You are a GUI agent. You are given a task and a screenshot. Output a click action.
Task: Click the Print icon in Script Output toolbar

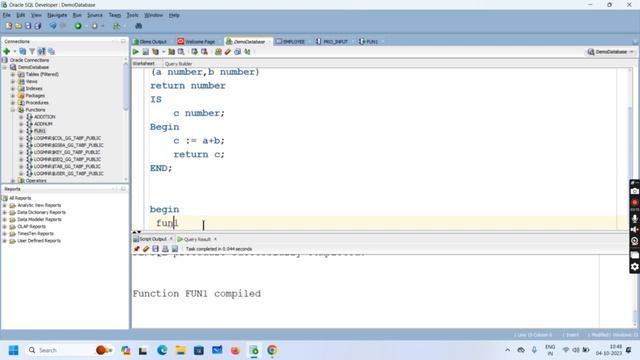click(x=165, y=249)
